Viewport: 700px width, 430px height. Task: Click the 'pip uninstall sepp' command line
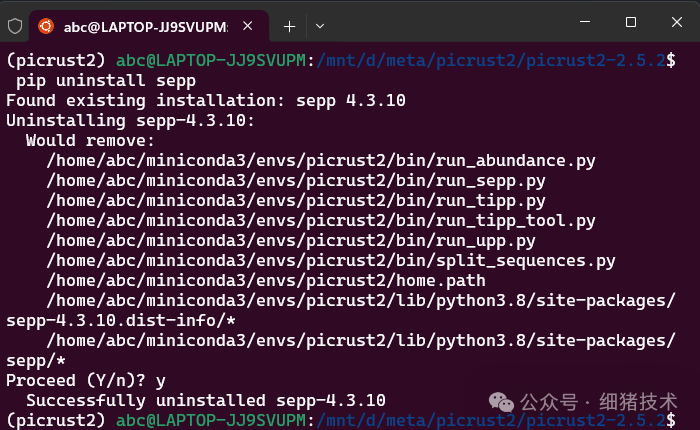click(x=106, y=80)
